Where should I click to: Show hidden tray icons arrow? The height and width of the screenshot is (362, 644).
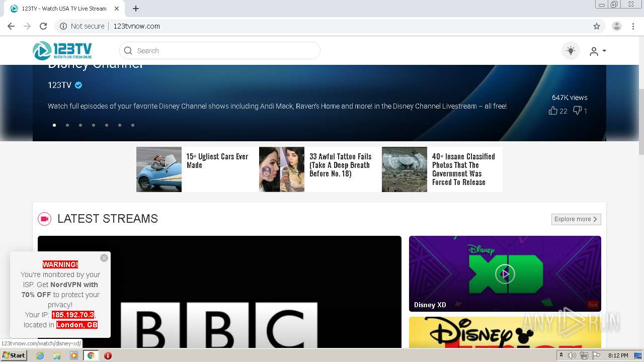coord(561,355)
